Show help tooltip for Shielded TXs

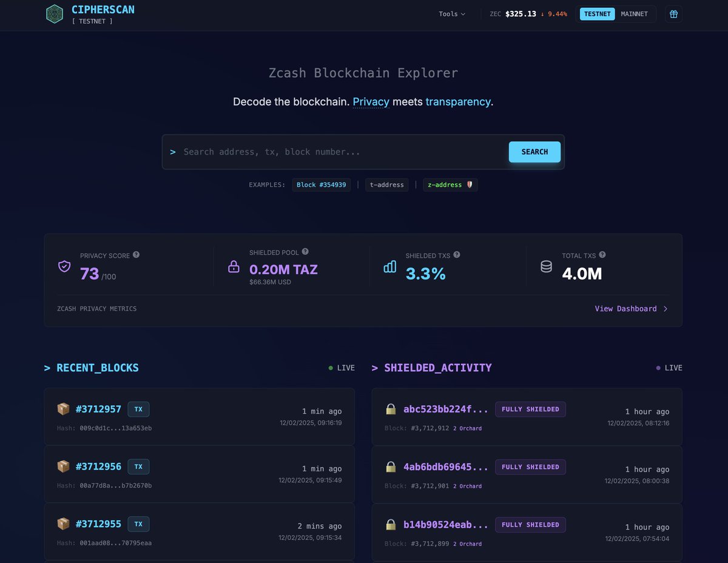456,255
